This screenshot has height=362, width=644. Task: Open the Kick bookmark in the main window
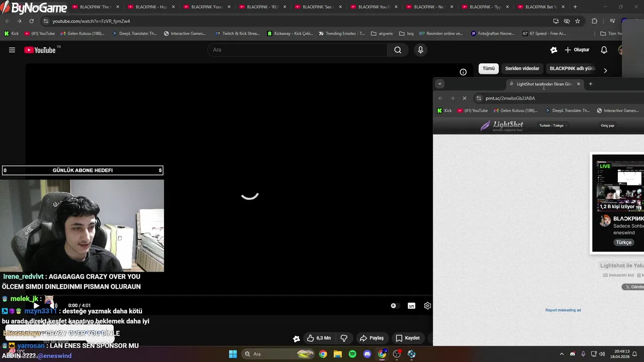(11, 34)
